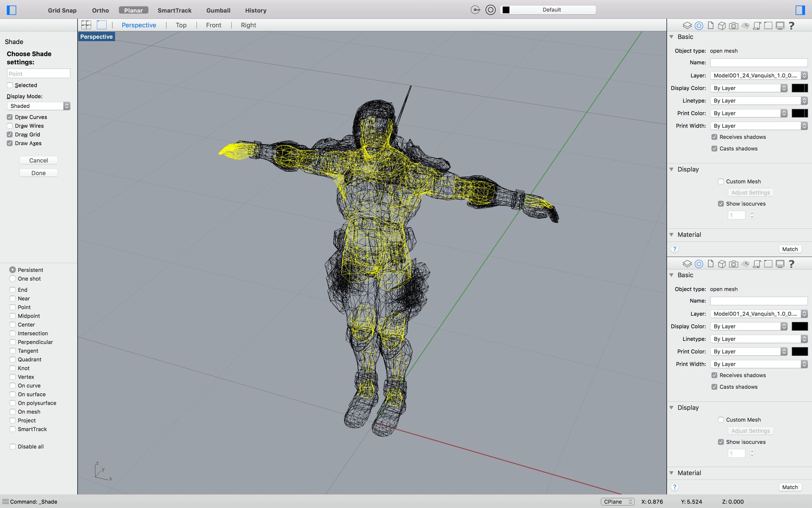
Task: Collapse the upper Basic section
Action: coord(671,37)
